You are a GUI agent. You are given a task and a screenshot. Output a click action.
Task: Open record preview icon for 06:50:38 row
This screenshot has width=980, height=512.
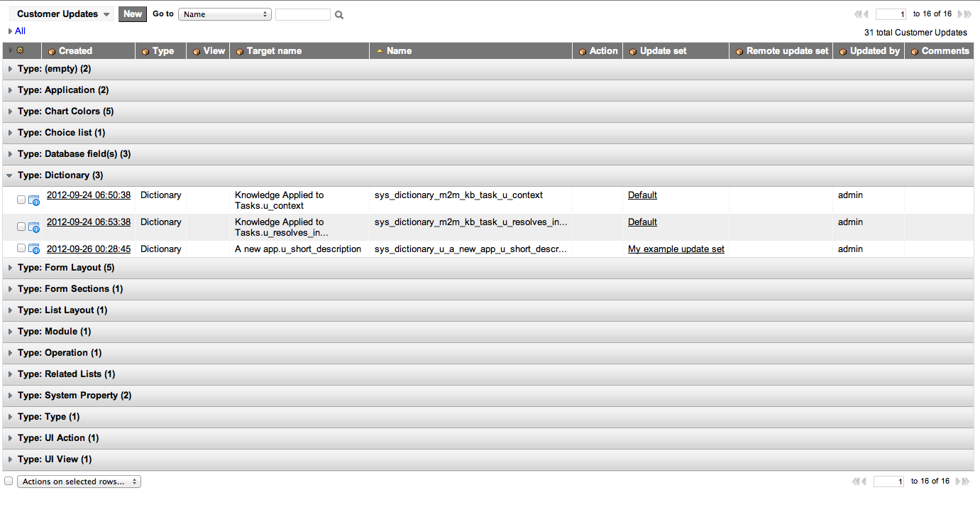coord(34,201)
